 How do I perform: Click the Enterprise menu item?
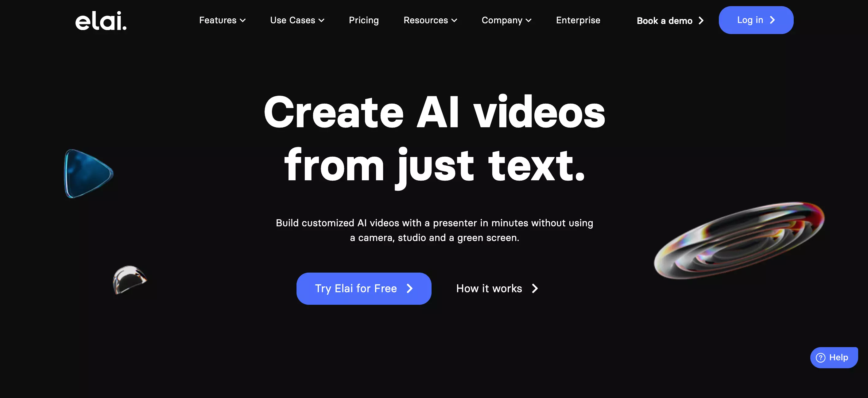(x=578, y=20)
